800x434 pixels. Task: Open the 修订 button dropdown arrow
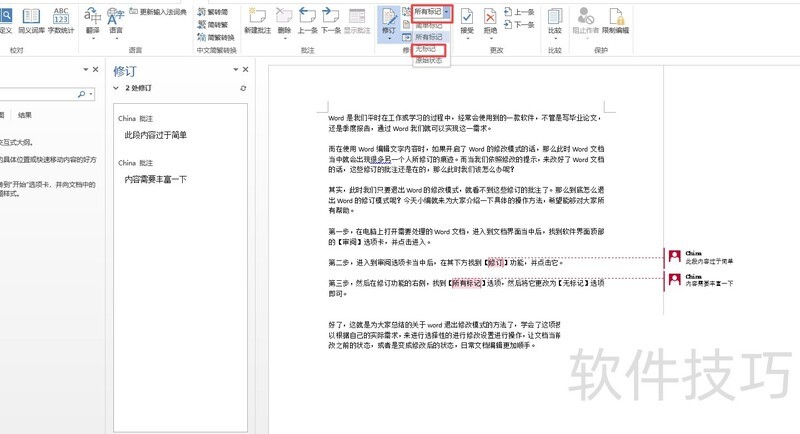[389, 38]
